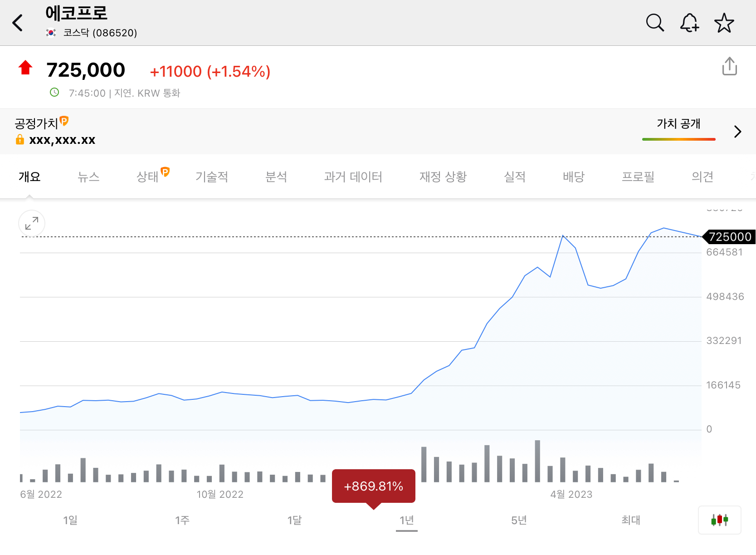
Task: Switch to candlestick chart type
Action: click(719, 520)
